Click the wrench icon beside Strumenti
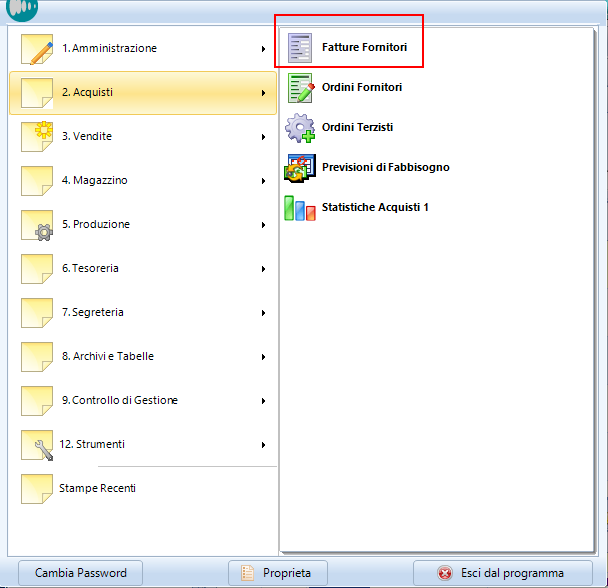Screen dimensions: 608x588 37,445
